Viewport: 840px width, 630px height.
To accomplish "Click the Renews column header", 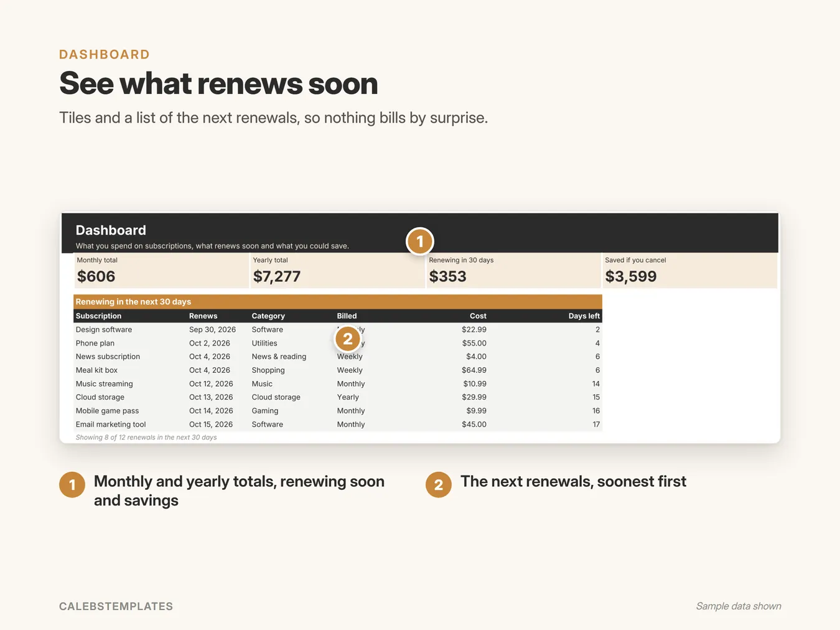I will (x=203, y=316).
